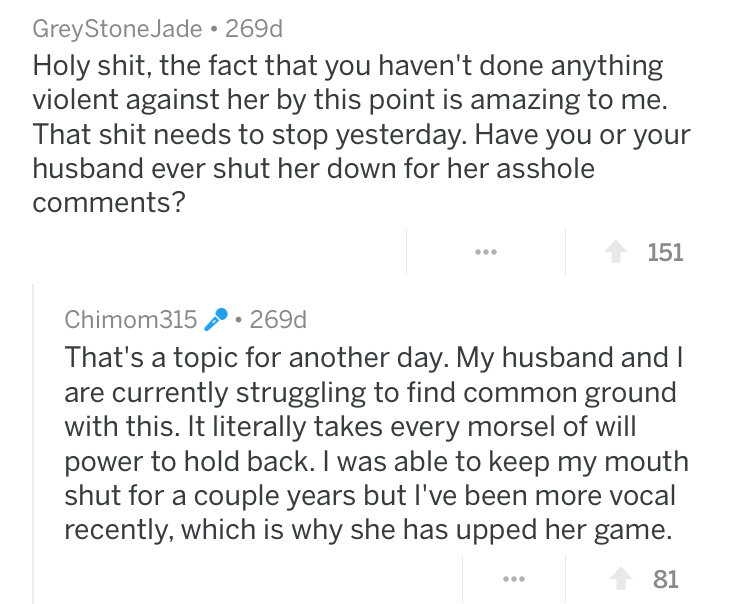Open more options for Chimom315's reply
The width and height of the screenshot is (737, 604).
click(514, 579)
